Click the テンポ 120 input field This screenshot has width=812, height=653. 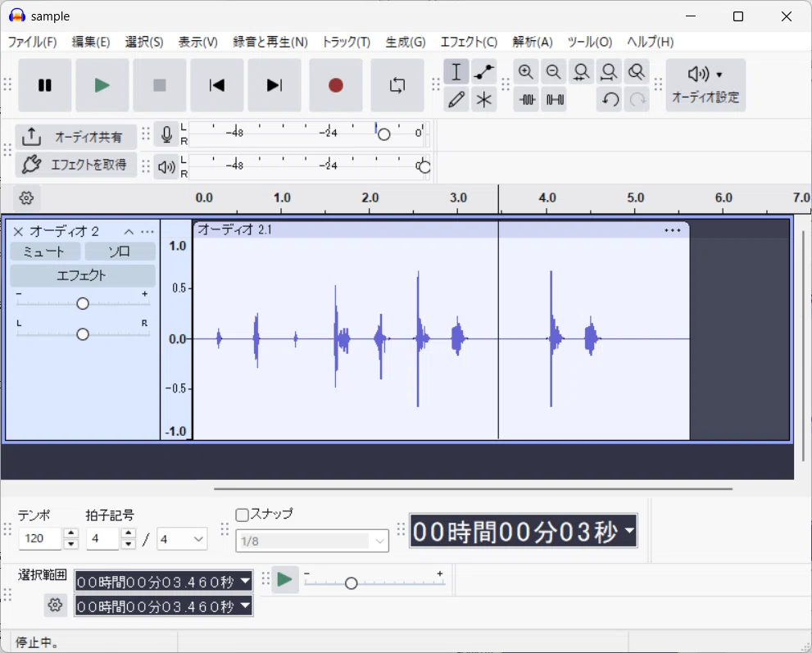[40, 538]
